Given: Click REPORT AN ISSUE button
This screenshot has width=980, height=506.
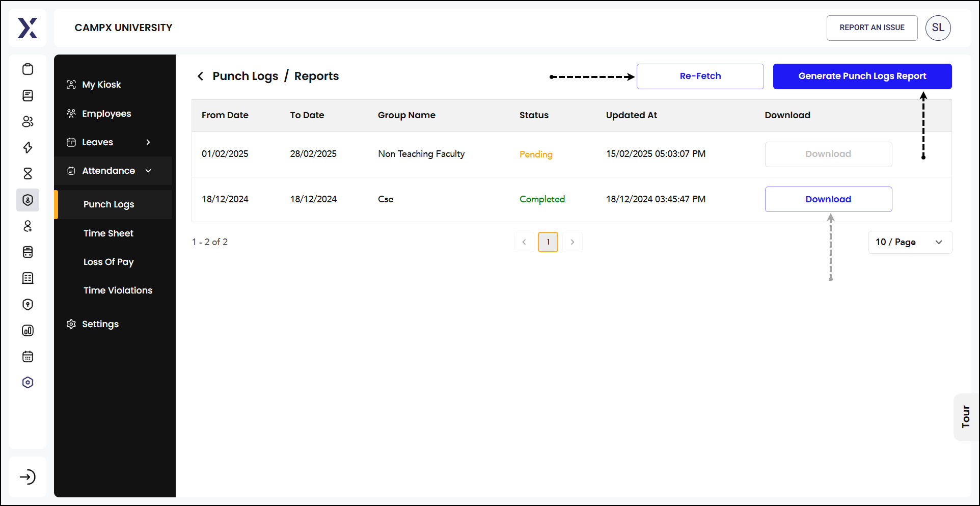Looking at the screenshot, I should [x=872, y=28].
